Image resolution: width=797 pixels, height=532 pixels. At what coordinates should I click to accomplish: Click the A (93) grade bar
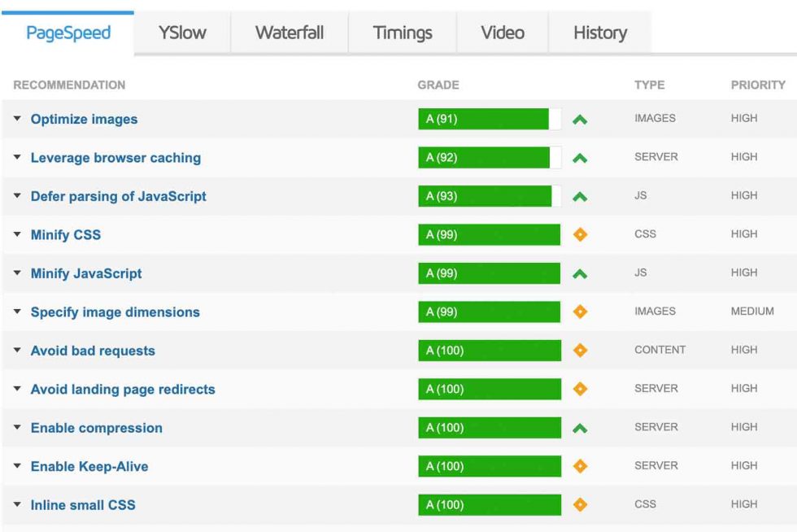(490, 196)
